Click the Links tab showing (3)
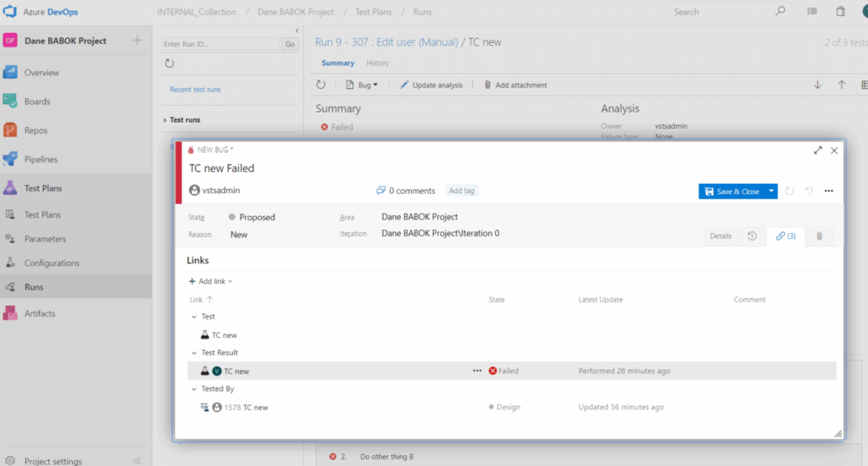 point(786,236)
